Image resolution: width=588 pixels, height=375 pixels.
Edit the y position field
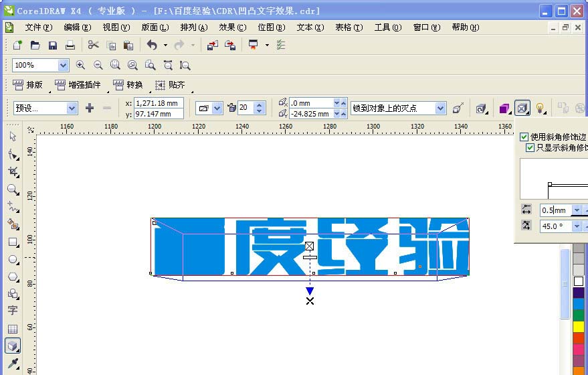click(159, 114)
